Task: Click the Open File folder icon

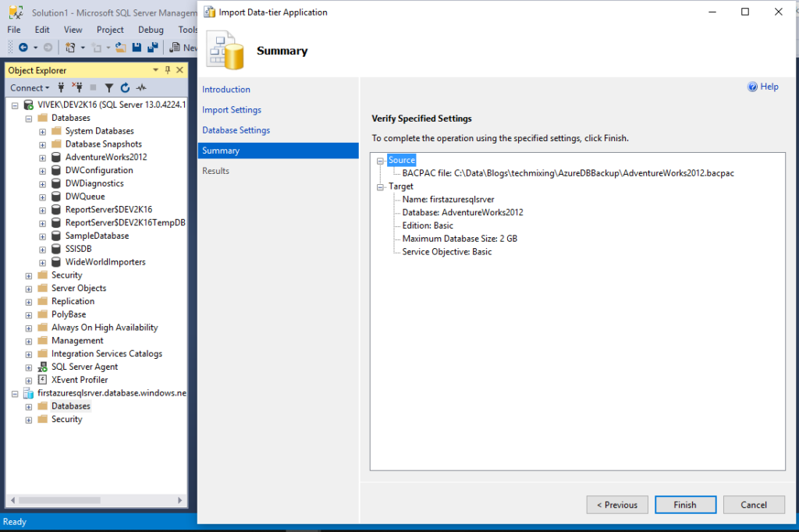Action: [x=120, y=48]
